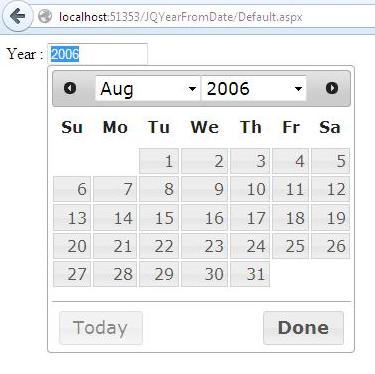
Task: Focus the Year text input field
Action: click(x=97, y=54)
